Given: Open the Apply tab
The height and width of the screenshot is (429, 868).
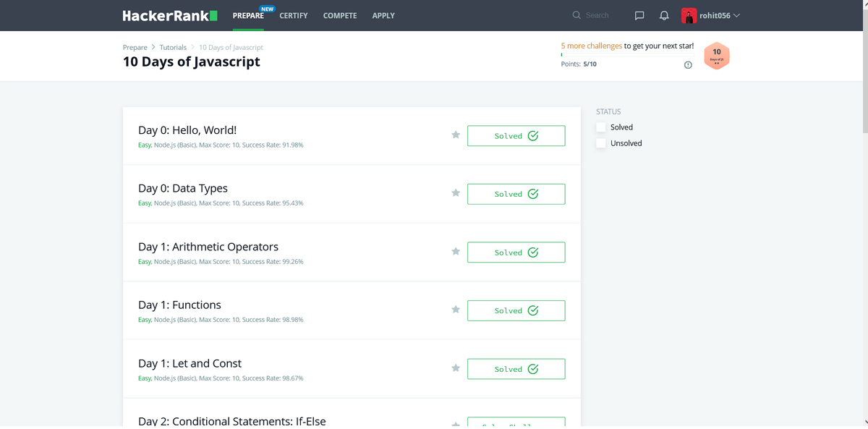Looking at the screenshot, I should 383,15.
